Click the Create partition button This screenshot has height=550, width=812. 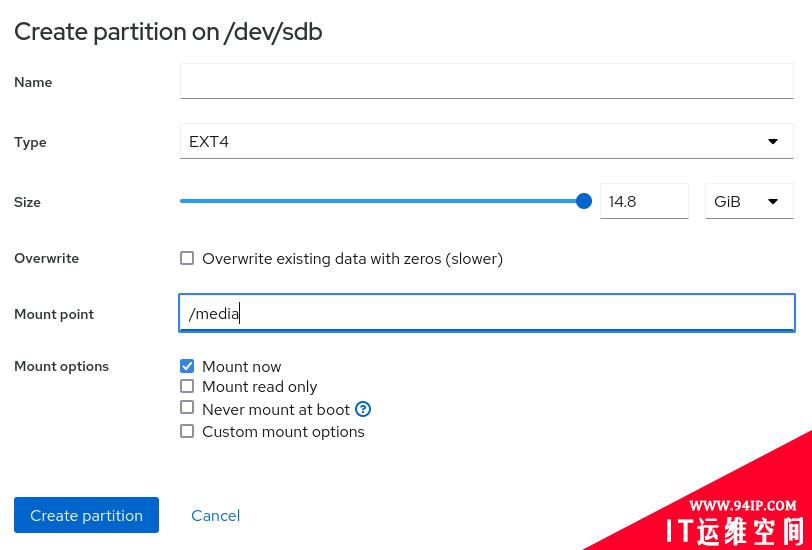86,515
